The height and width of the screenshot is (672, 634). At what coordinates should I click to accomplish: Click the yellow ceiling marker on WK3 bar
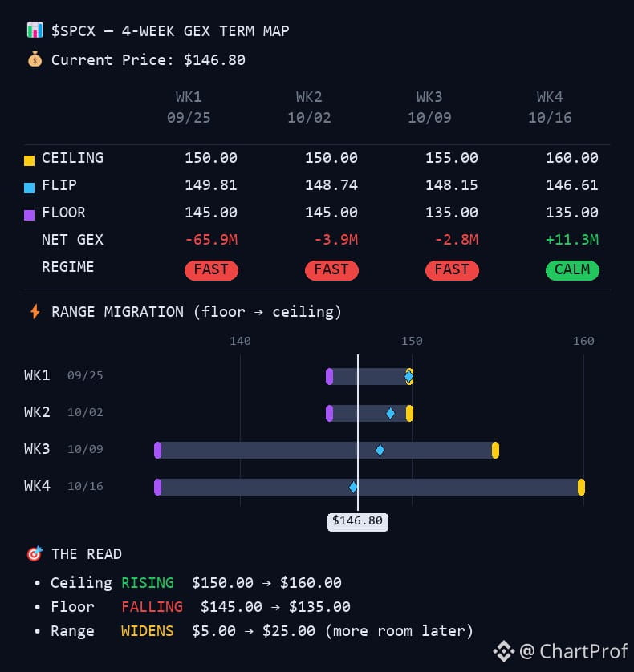click(495, 450)
